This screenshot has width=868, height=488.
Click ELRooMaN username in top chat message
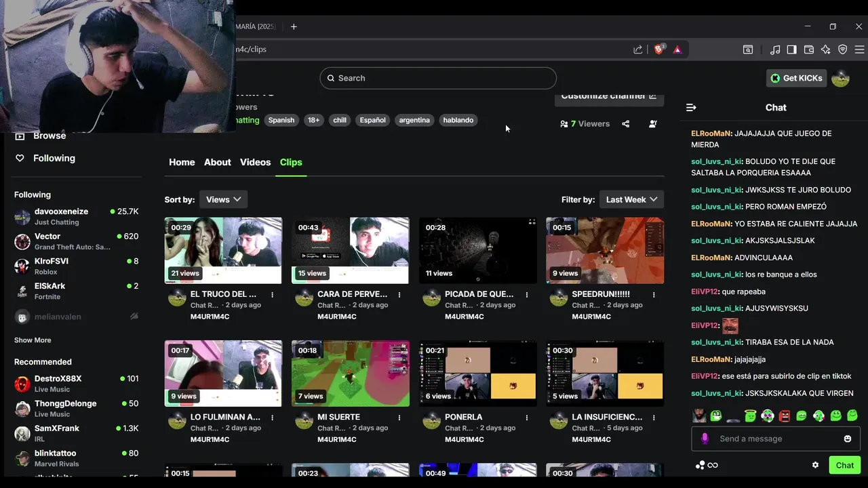coord(711,134)
